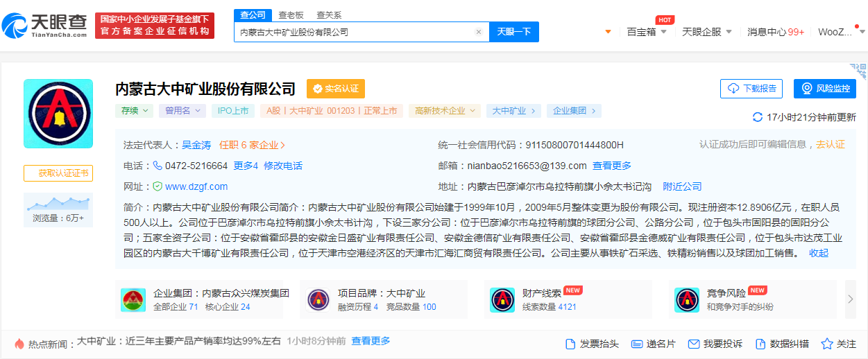Viewport: 868px width, 359px height.
Task: Click the orange dropdown triangle before 百宝箱
Action: tap(609, 32)
